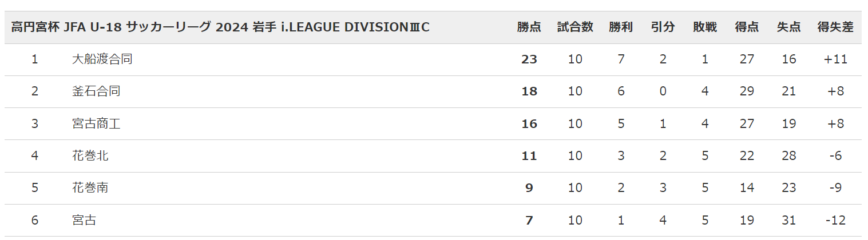This screenshot has width=868, height=240.
Task: Click the 得点 column header
Action: pyautogui.click(x=747, y=27)
